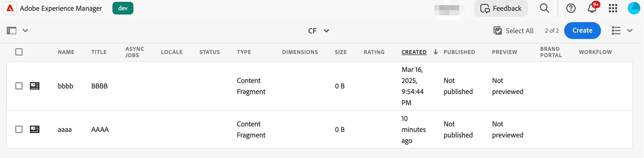Viewport: 644px width, 158px height.
Task: Sort by the Created column header
Action: click(x=414, y=52)
